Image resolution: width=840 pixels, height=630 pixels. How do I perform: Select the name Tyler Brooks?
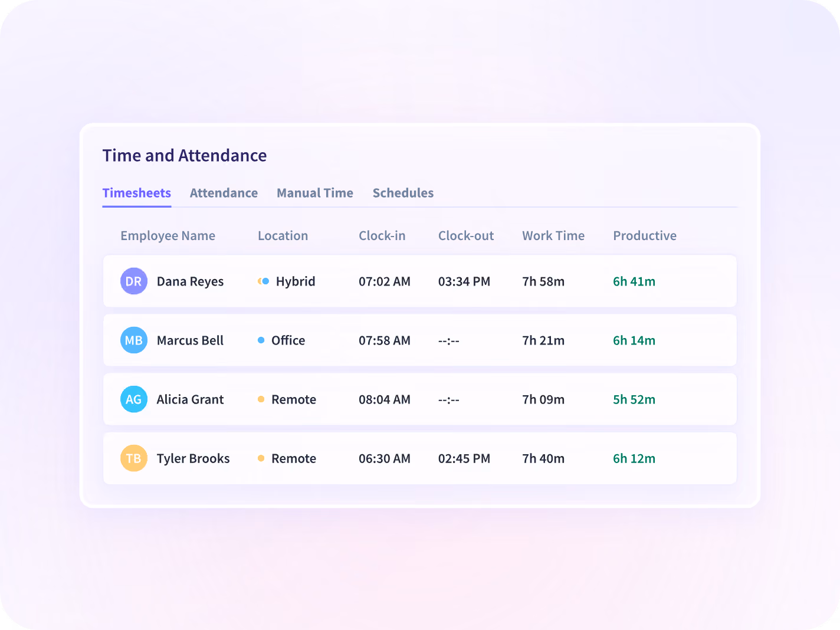pos(193,458)
